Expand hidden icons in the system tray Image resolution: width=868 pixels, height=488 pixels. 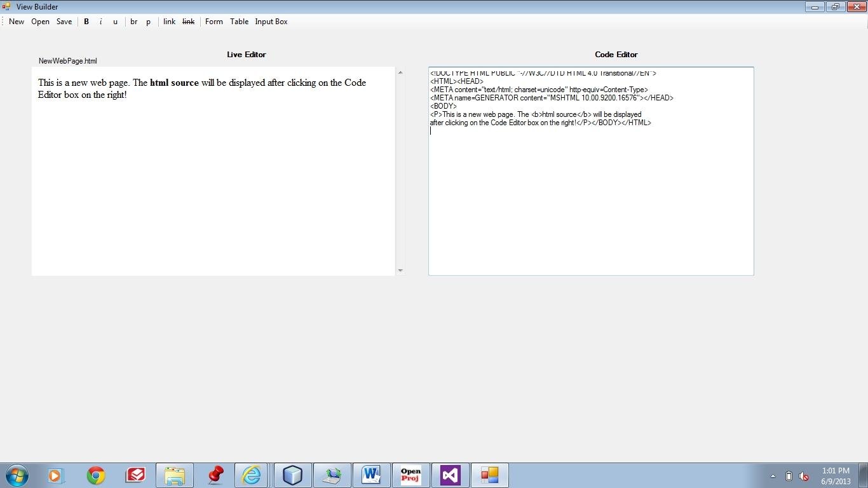(772, 475)
